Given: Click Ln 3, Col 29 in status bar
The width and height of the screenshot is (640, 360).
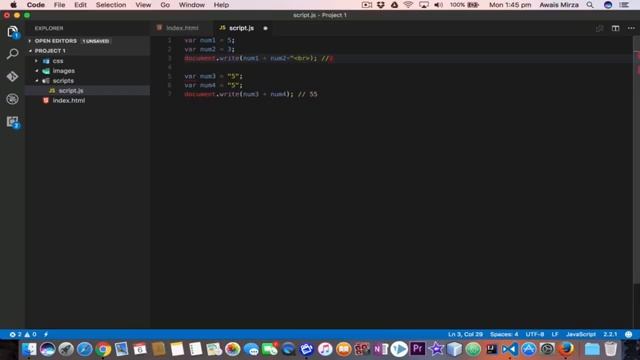Looking at the screenshot, I should [x=465, y=334].
